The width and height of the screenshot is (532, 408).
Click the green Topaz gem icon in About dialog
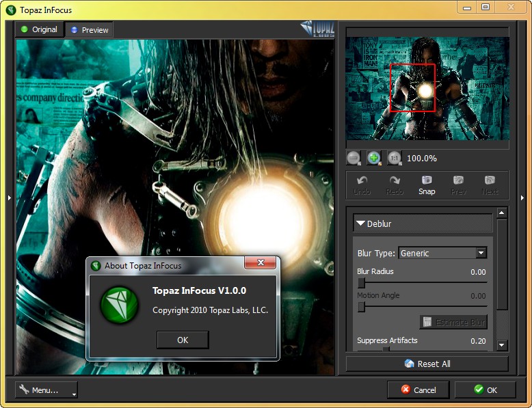[120, 305]
